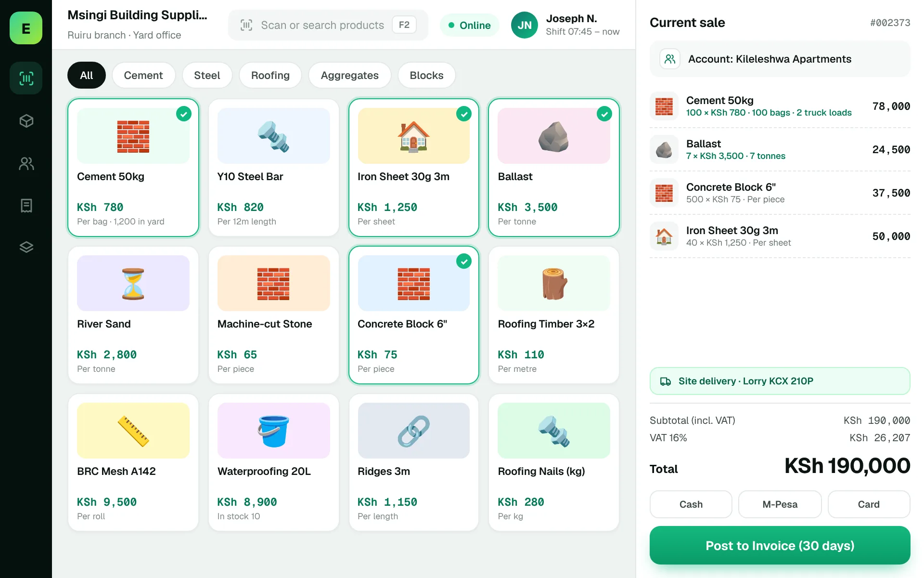Image resolution: width=924 pixels, height=578 pixels.
Task: Click the customer account icon
Action: point(669,59)
